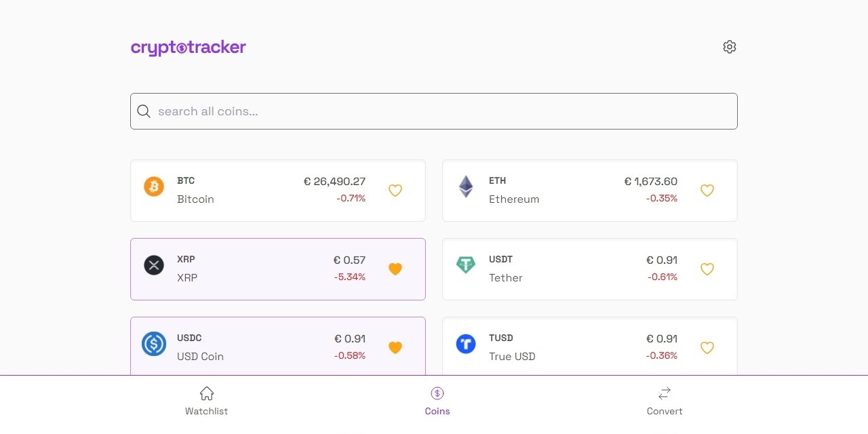Favorite True USD with heart icon
This screenshot has height=434, width=868.
pyautogui.click(x=707, y=348)
